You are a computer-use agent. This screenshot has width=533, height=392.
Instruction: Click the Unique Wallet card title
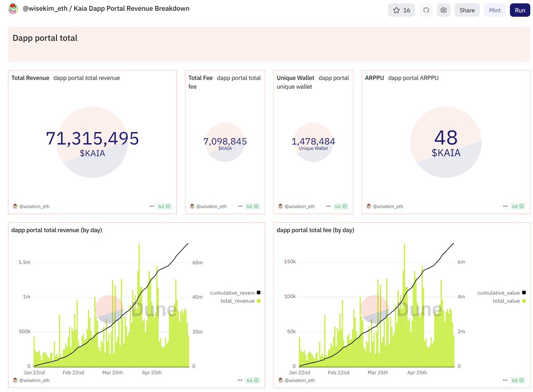tap(295, 78)
